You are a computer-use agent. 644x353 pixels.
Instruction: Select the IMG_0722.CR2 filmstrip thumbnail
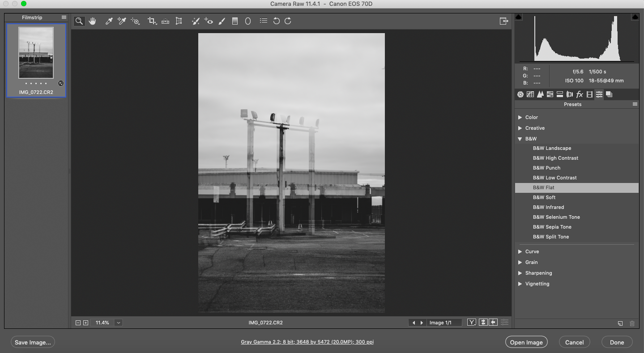pos(36,53)
